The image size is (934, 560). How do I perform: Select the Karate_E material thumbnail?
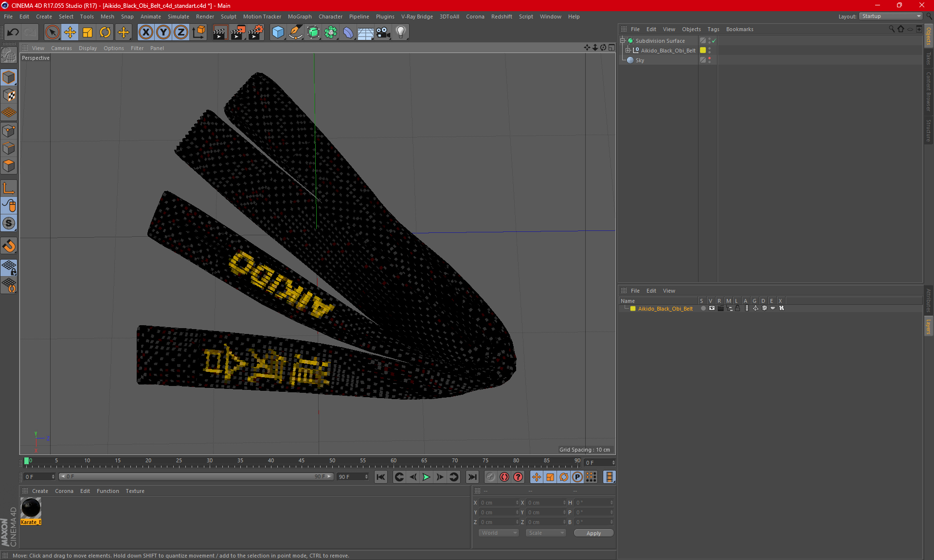point(31,508)
